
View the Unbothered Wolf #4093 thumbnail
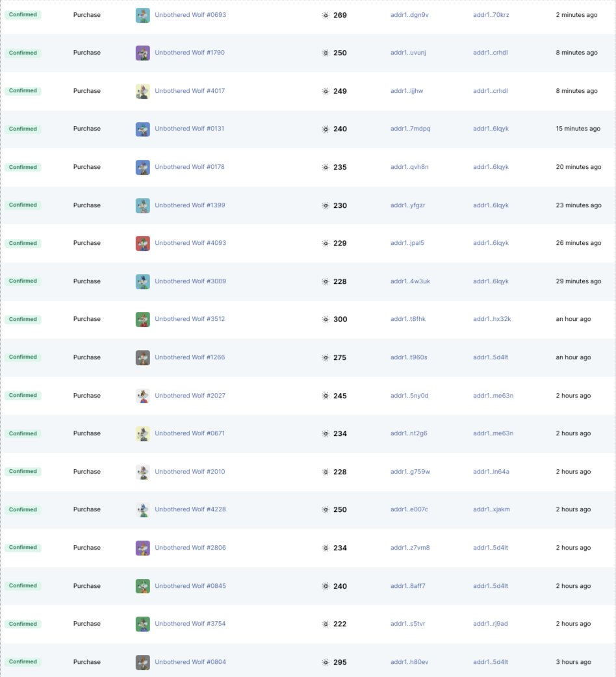[x=142, y=243]
